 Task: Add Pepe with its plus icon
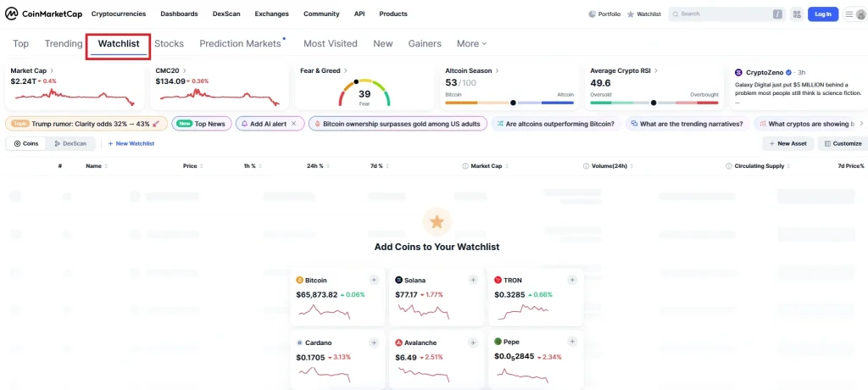click(x=572, y=343)
